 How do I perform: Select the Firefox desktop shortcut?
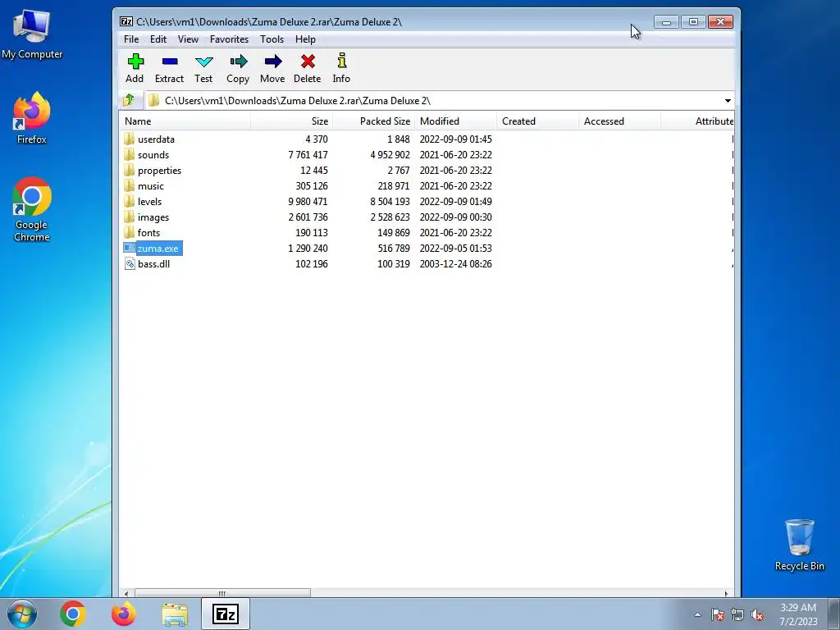point(32,118)
